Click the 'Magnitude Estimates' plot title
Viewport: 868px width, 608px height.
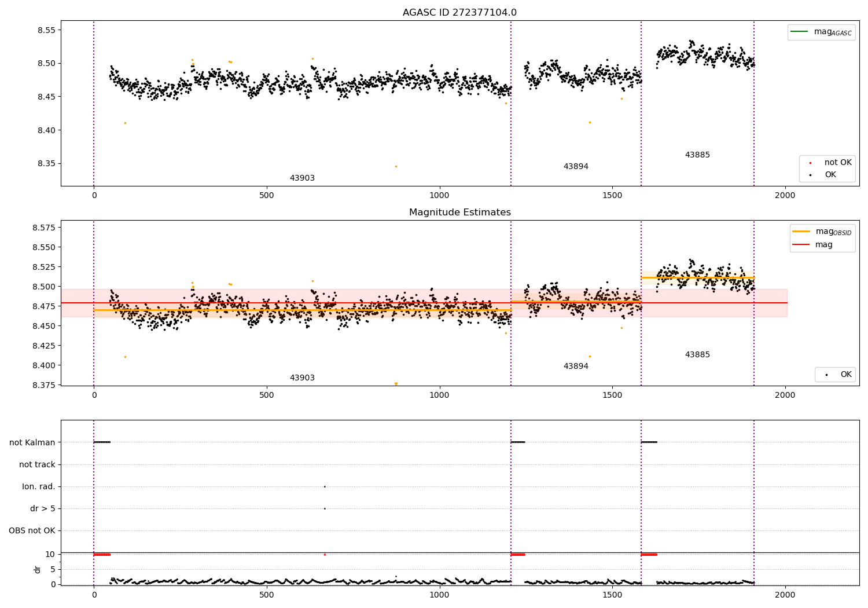tap(459, 213)
